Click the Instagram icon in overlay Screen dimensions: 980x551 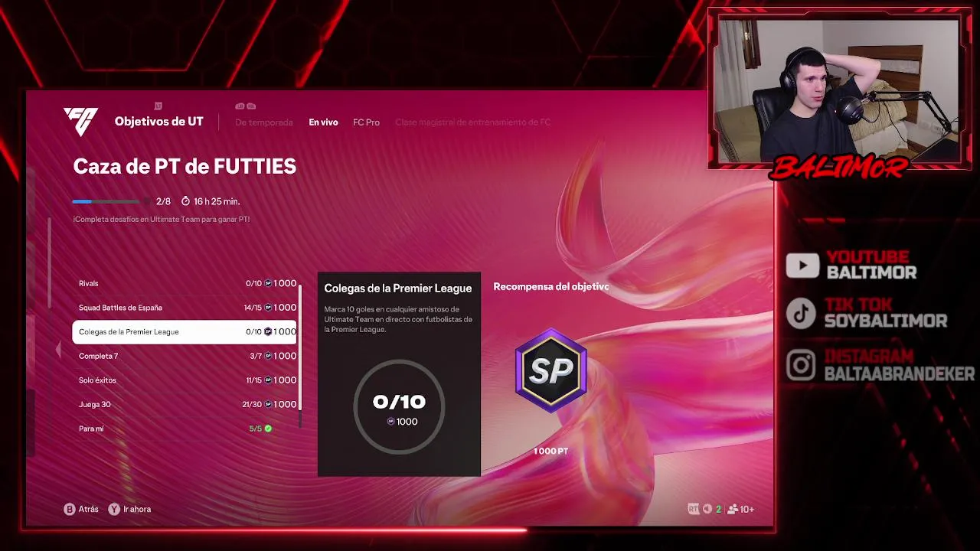801,365
